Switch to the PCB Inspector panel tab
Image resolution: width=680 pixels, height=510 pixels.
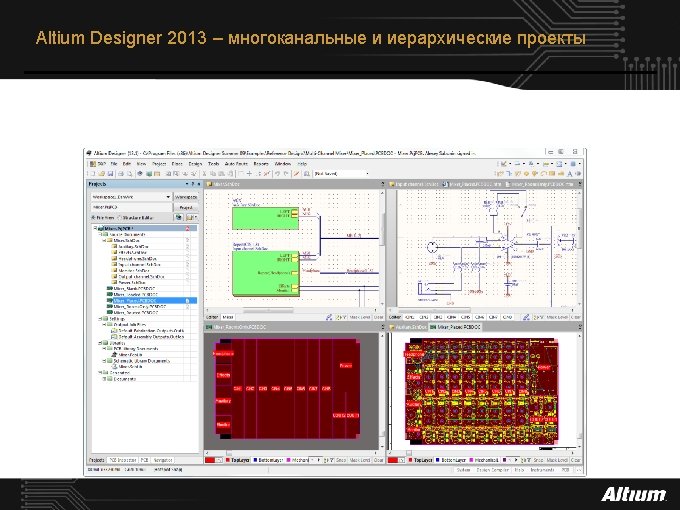point(122,460)
